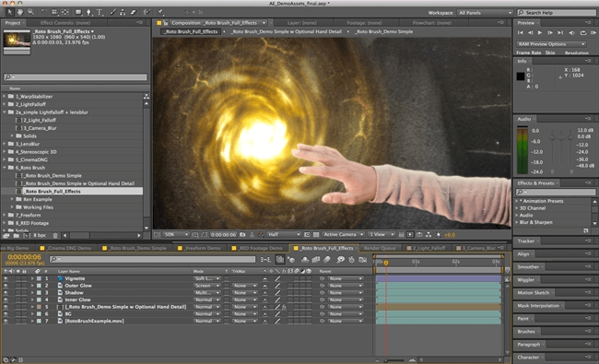Toggle Draft 3D in timeline
The height and width of the screenshot is (364, 599).
[x=291, y=260]
